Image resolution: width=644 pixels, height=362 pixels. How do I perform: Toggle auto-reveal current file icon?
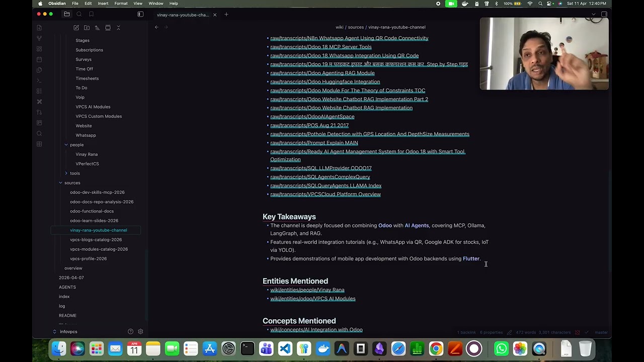coord(108,28)
